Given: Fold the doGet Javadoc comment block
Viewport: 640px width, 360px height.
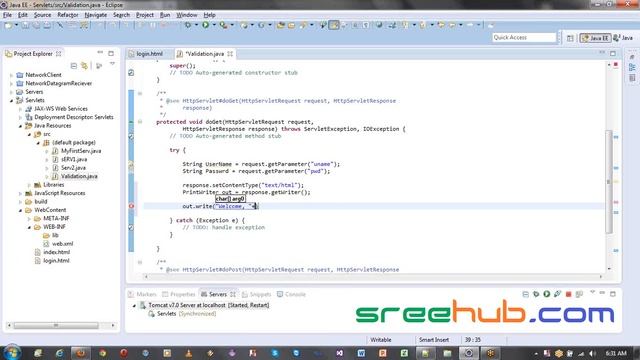Looking at the screenshot, I should coord(140,93).
